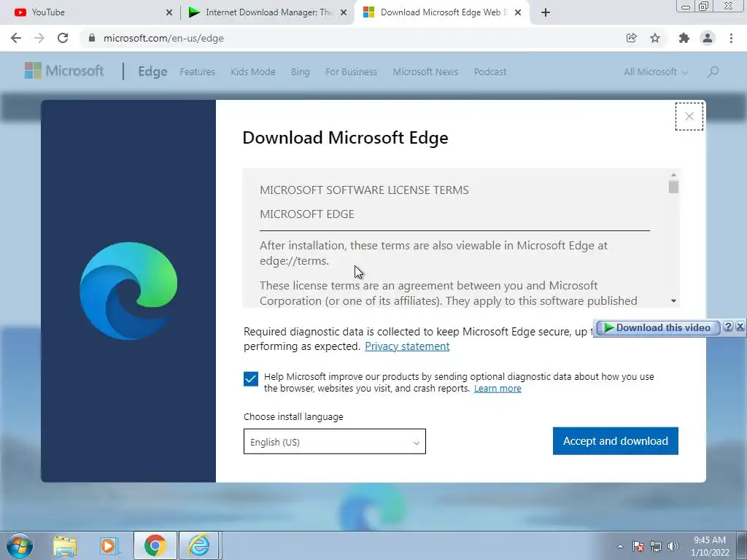Image resolution: width=747 pixels, height=560 pixels.
Task: Click the site search magnifier icon
Action: tap(713, 72)
